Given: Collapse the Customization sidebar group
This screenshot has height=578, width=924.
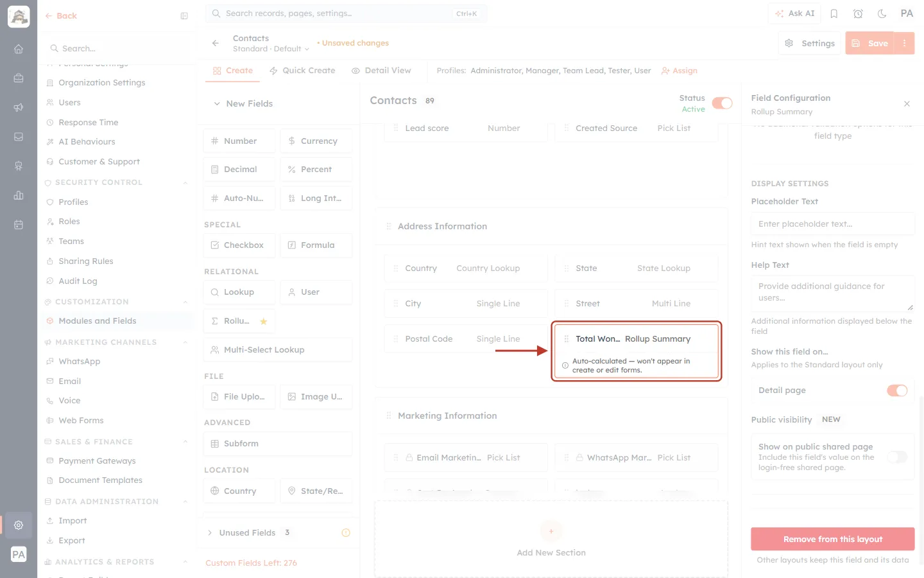Looking at the screenshot, I should 185,302.
